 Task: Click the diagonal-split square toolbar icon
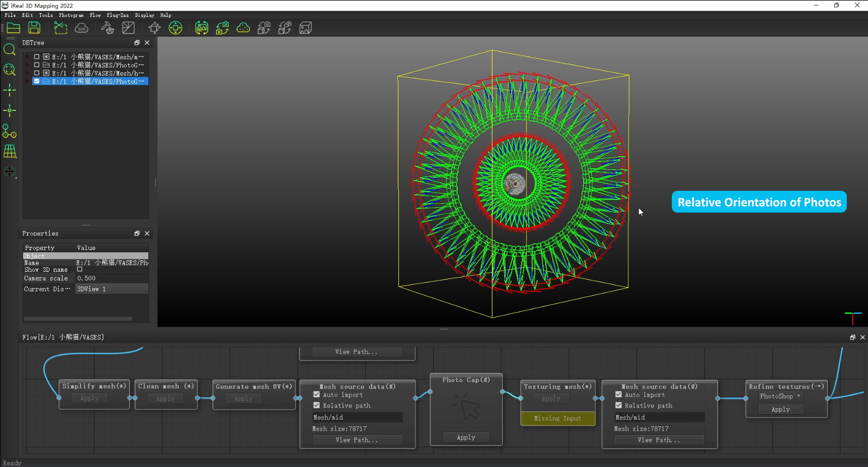click(x=128, y=28)
